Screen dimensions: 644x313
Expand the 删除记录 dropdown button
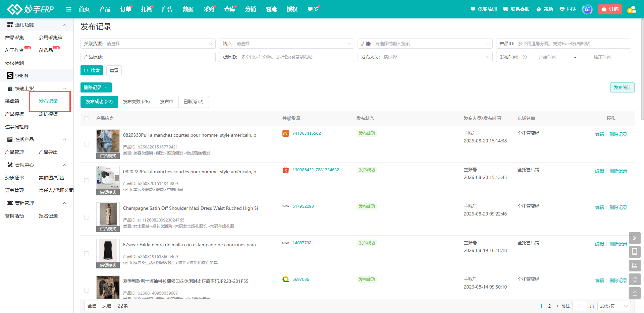[96, 87]
